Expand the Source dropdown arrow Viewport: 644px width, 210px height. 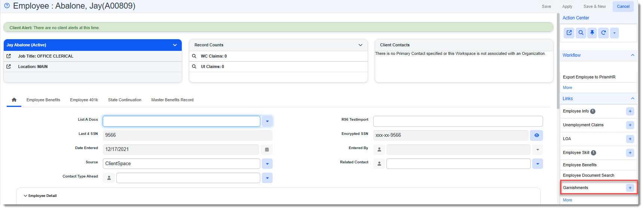point(267,164)
